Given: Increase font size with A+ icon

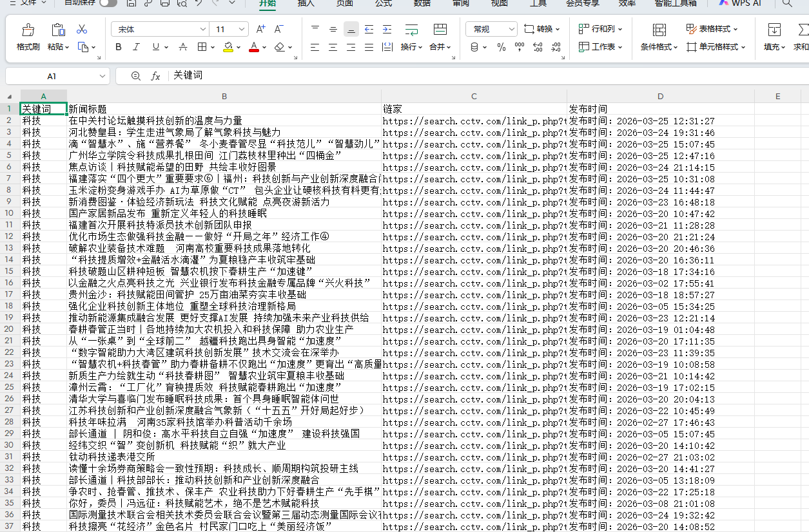Looking at the screenshot, I should pyautogui.click(x=260, y=29).
